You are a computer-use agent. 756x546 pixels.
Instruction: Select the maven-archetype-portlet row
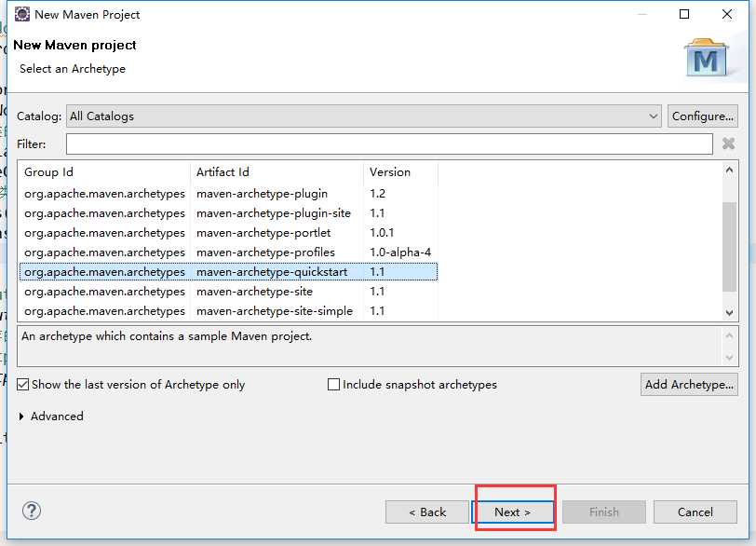pos(228,233)
